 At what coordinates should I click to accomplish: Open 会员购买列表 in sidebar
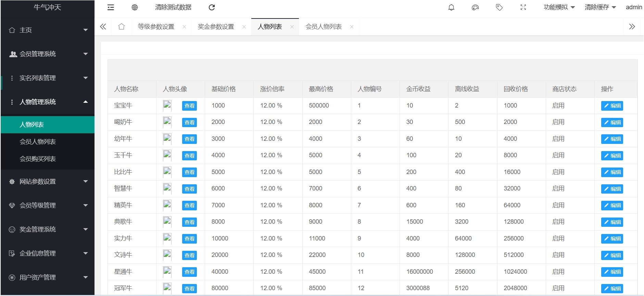point(38,159)
